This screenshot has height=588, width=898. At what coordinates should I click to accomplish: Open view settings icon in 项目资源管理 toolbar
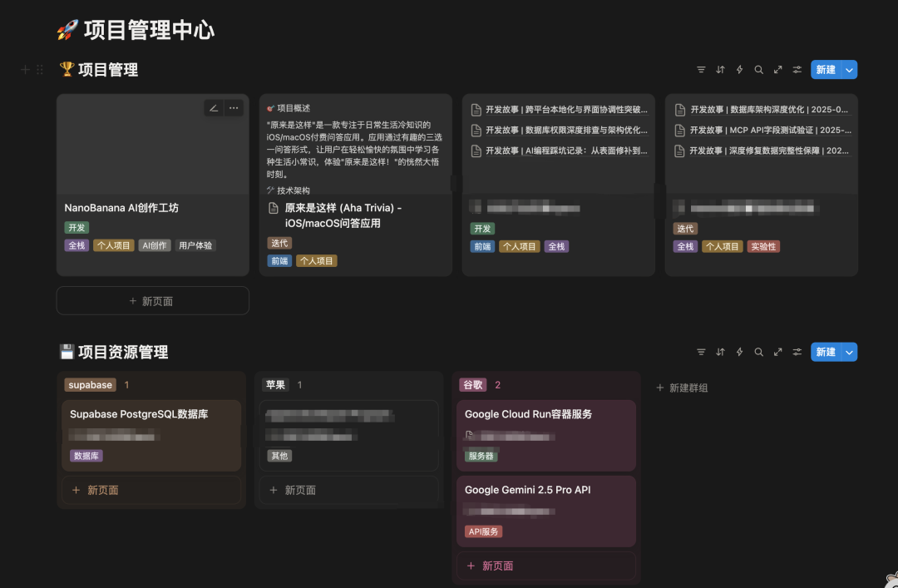tap(797, 352)
